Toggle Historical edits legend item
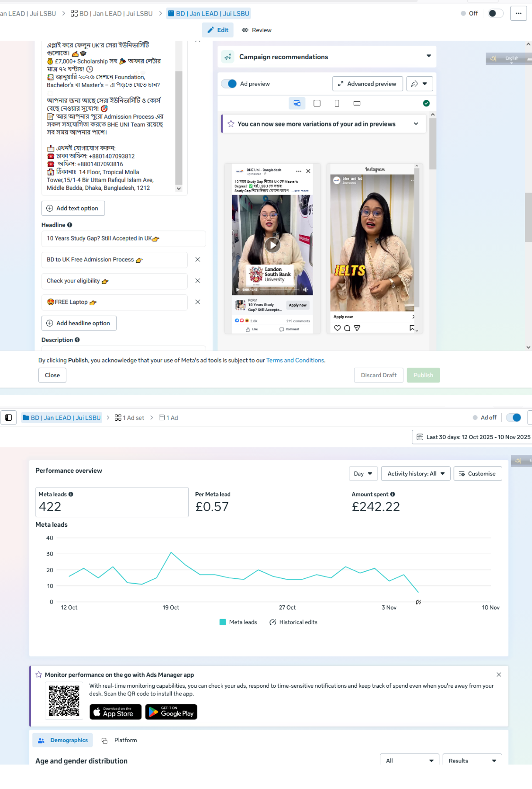Viewport: 532px width, 789px height. [x=293, y=622]
